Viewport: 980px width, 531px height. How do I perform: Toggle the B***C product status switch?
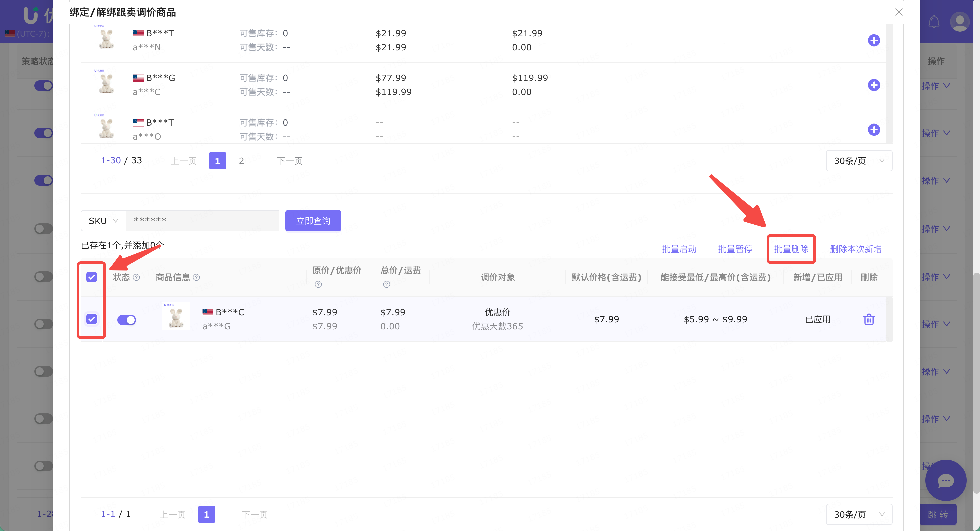(127, 320)
